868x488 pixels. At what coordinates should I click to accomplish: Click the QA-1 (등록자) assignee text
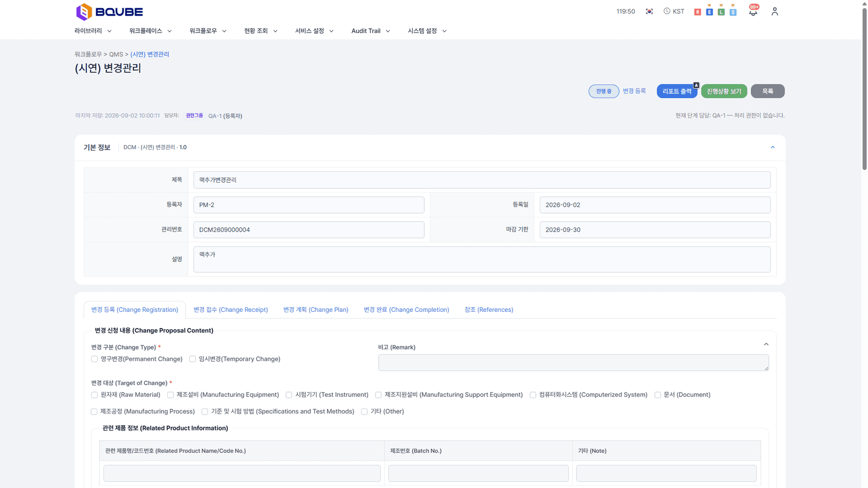coord(225,116)
